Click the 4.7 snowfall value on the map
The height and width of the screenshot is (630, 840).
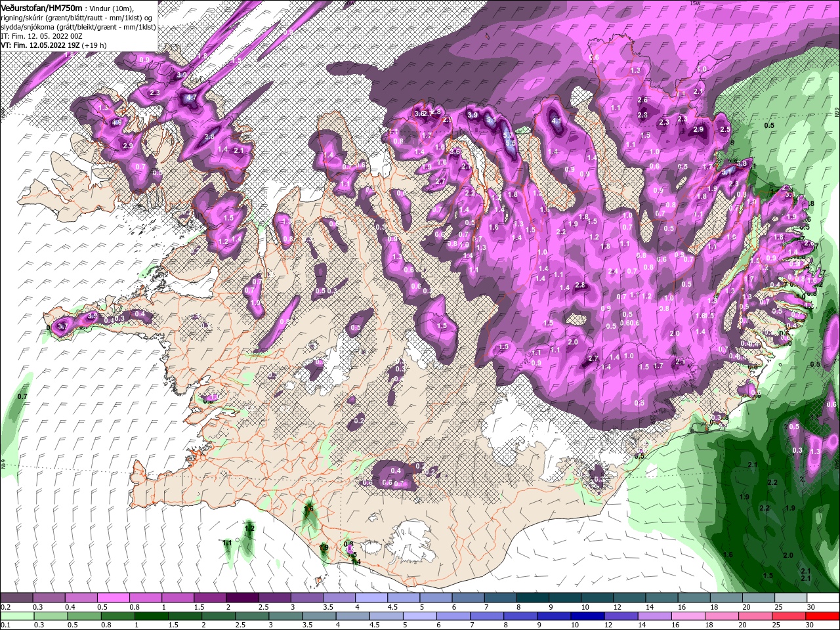click(192, 98)
